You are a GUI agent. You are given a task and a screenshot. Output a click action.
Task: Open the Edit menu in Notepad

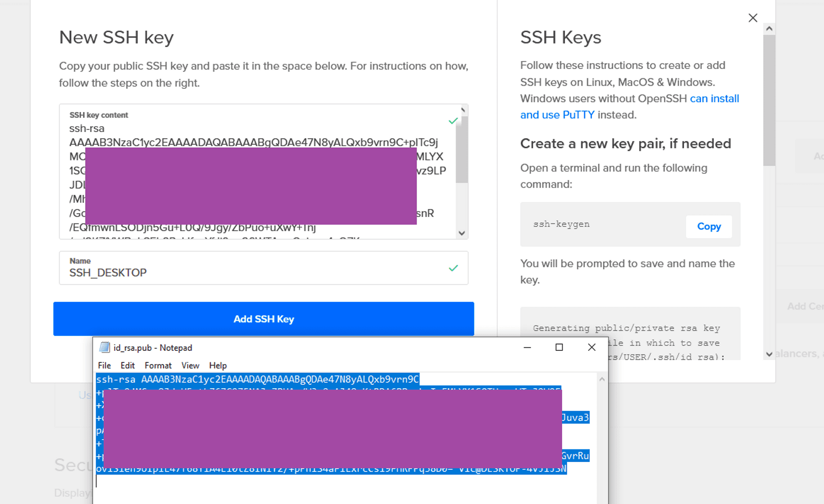point(127,365)
